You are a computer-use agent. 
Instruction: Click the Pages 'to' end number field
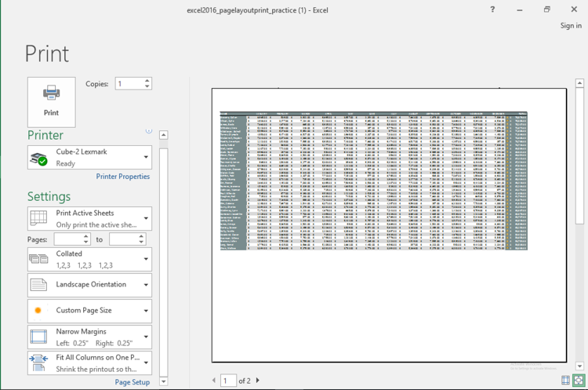(x=123, y=239)
